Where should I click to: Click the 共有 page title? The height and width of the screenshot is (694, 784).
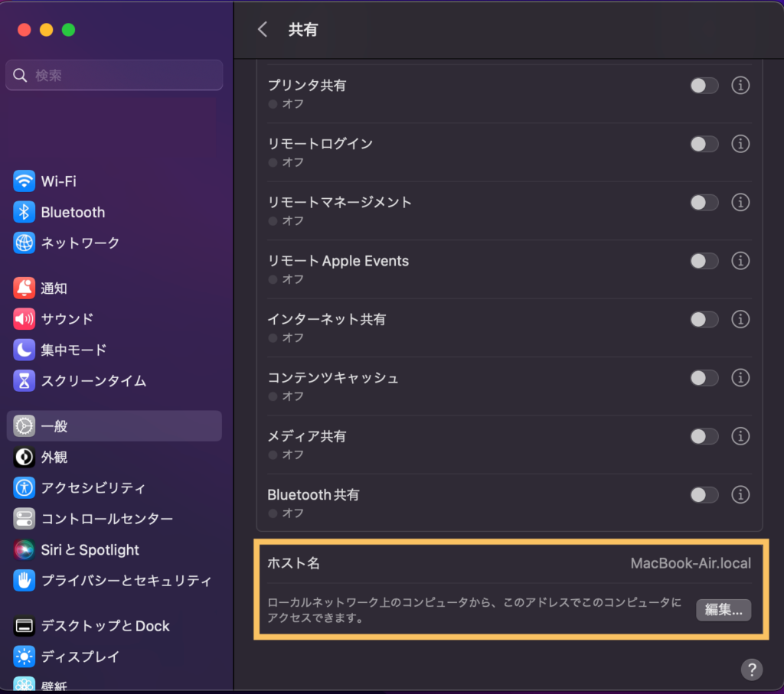click(303, 30)
